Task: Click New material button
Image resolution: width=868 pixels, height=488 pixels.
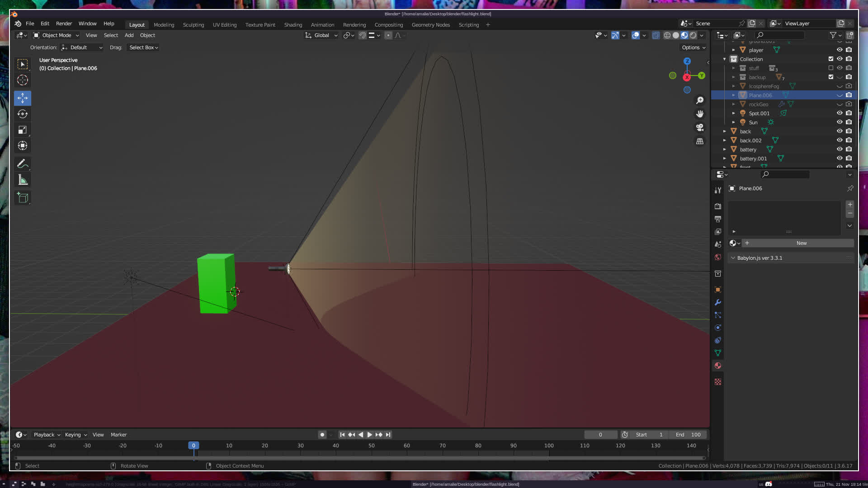Action: coord(801,243)
